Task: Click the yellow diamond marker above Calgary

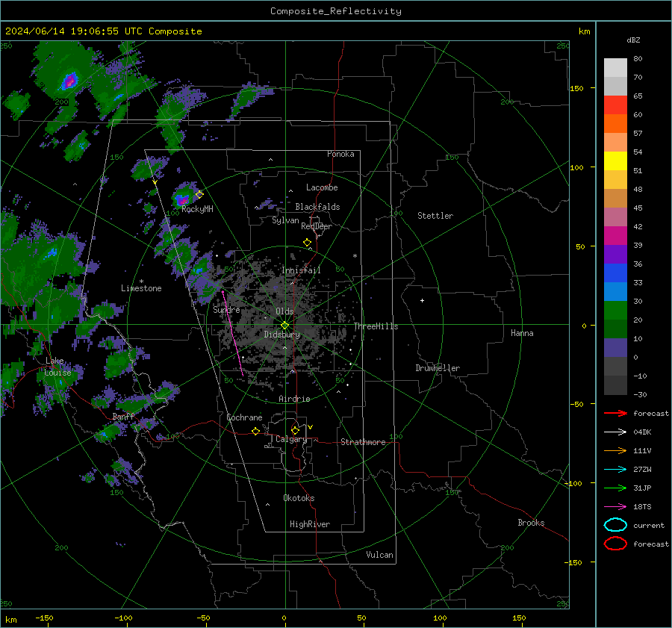Action: [x=295, y=430]
